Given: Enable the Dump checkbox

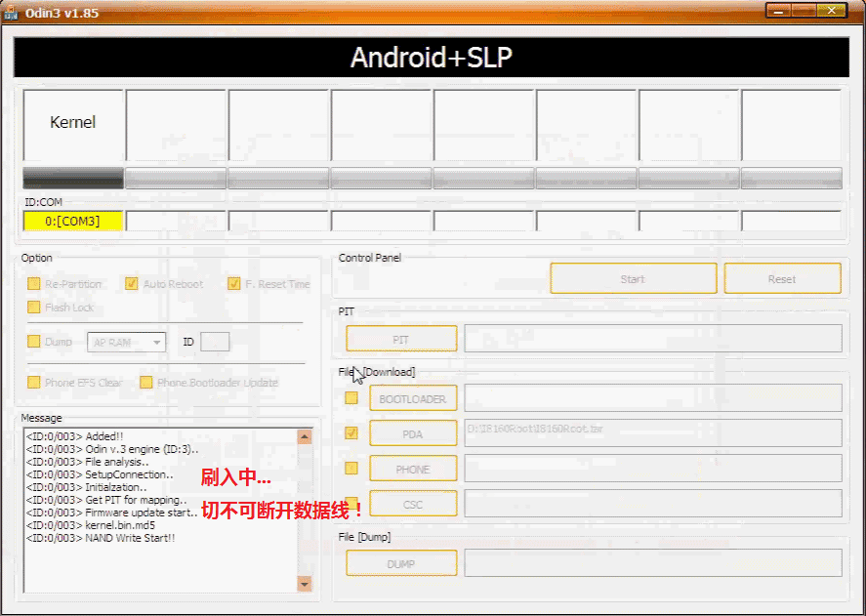Looking at the screenshot, I should [34, 342].
